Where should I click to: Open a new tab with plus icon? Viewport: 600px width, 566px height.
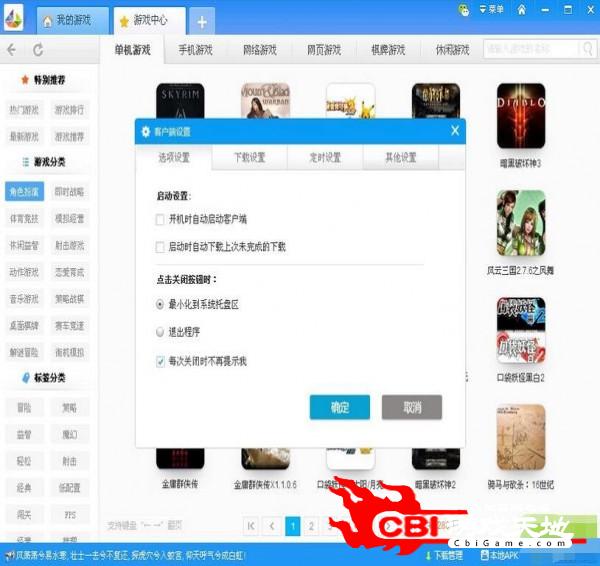pyautogui.click(x=201, y=21)
